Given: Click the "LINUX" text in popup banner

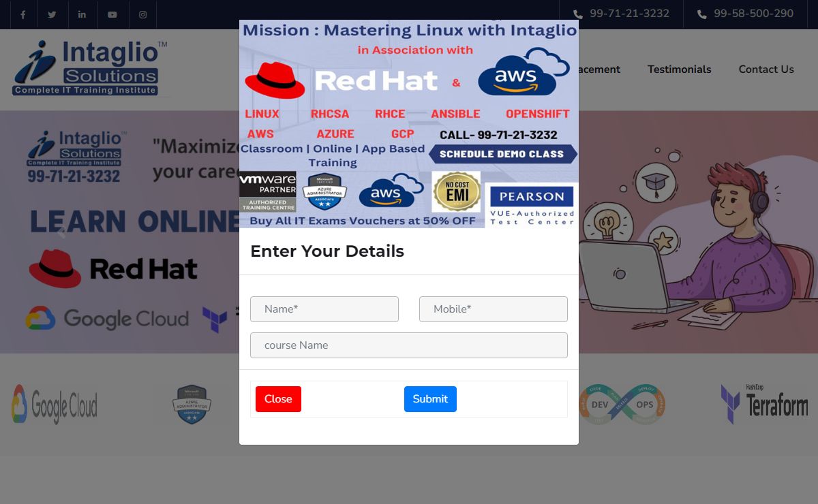Looking at the screenshot, I should click(262, 114).
